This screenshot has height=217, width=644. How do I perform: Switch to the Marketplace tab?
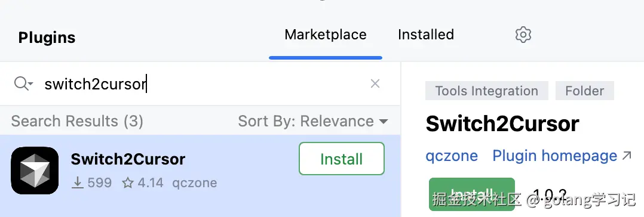(326, 35)
